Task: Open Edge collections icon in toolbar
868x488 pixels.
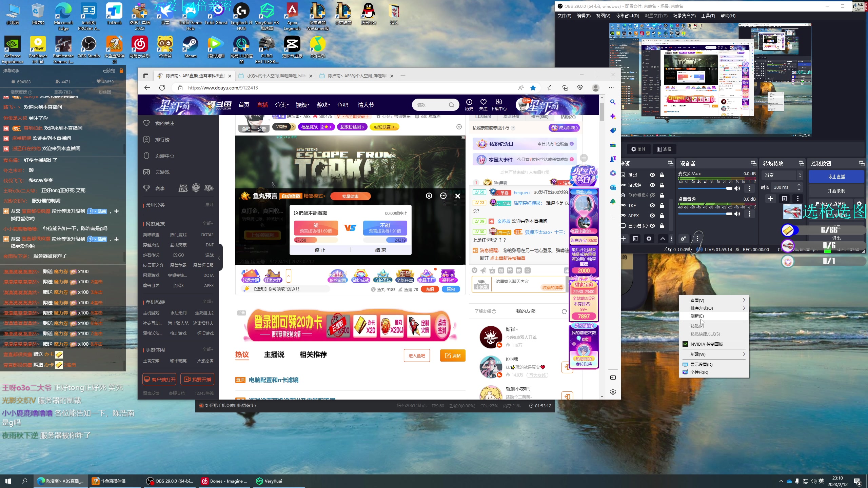Action: point(565,88)
